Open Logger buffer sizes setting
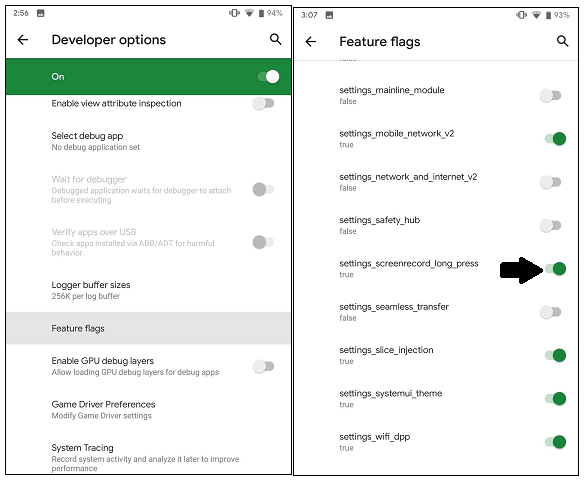This screenshot has width=586, height=483. (x=148, y=290)
